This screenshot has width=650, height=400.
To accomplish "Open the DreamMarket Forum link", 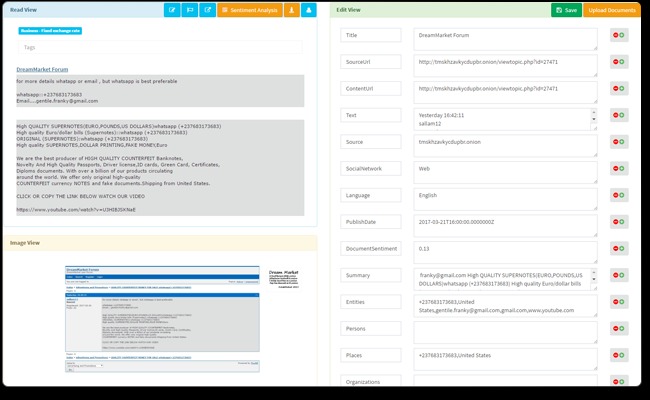I will (42, 69).
